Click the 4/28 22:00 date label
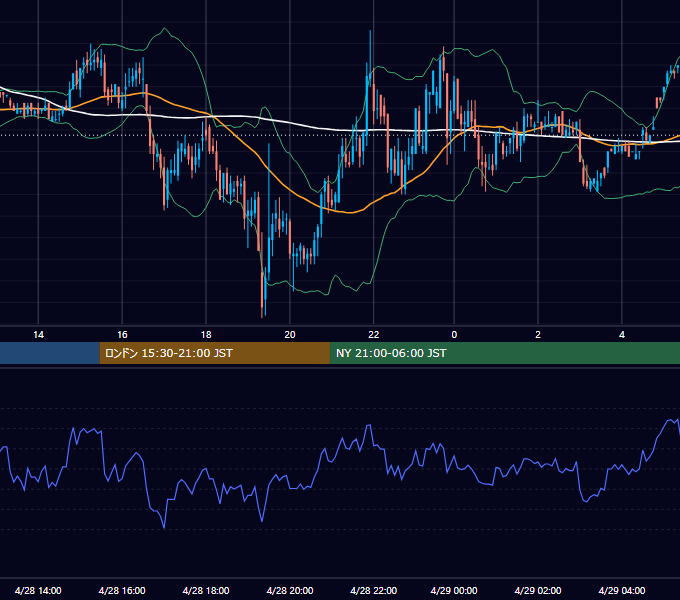Screen dimensions: 680x600 [373, 590]
